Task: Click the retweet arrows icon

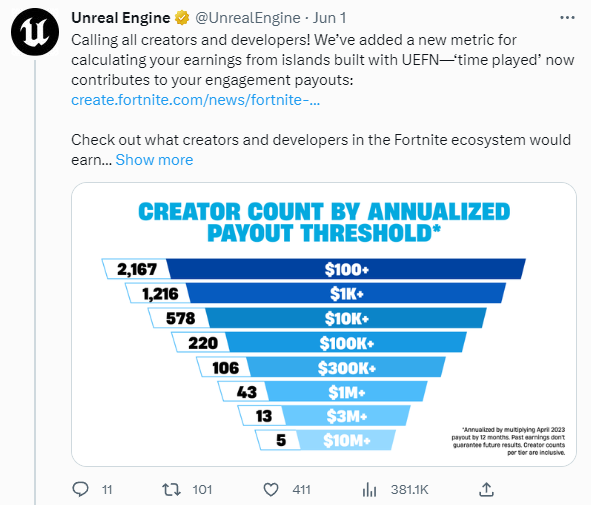Action: [171, 490]
